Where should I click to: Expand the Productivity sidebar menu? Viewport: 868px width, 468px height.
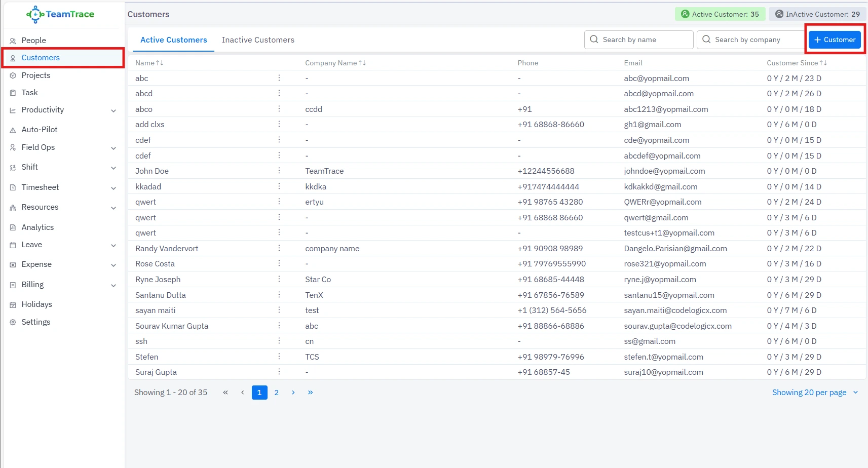coord(114,110)
